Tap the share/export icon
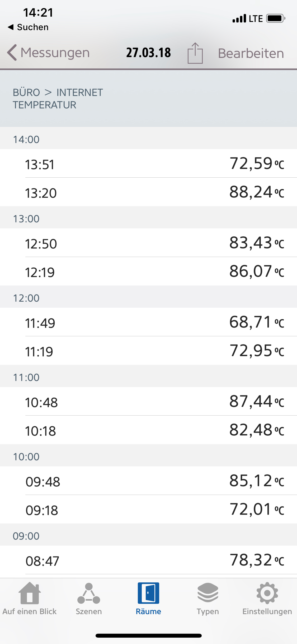The image size is (297, 644). [195, 53]
